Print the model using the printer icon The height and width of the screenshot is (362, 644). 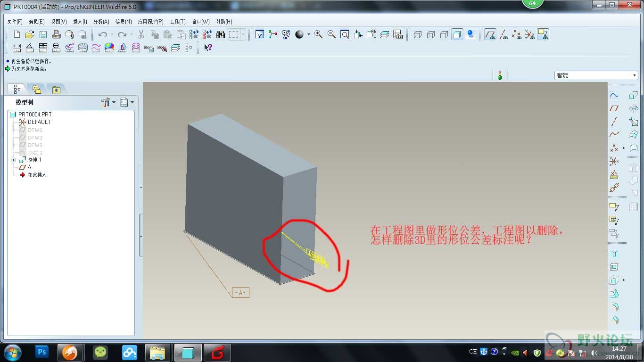56,34
